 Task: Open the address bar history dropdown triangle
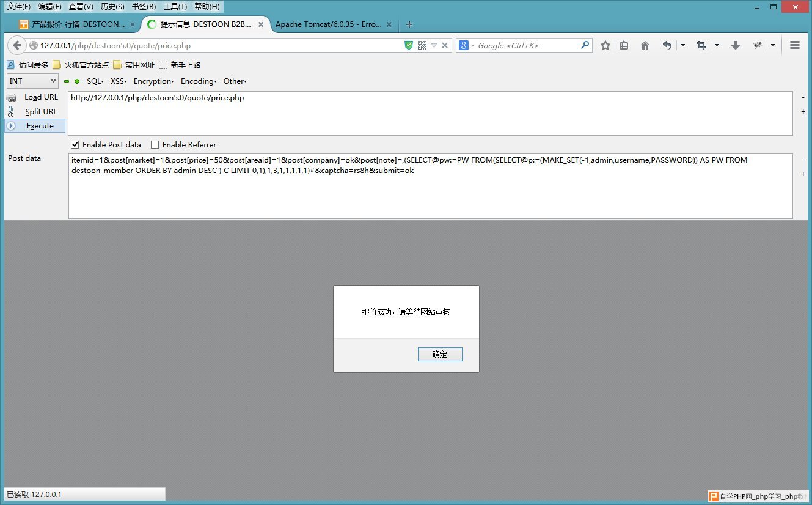pos(434,45)
